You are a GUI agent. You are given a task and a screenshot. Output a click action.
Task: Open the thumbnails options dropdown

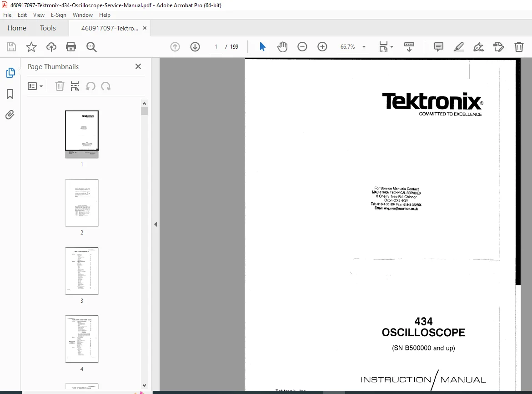(35, 86)
